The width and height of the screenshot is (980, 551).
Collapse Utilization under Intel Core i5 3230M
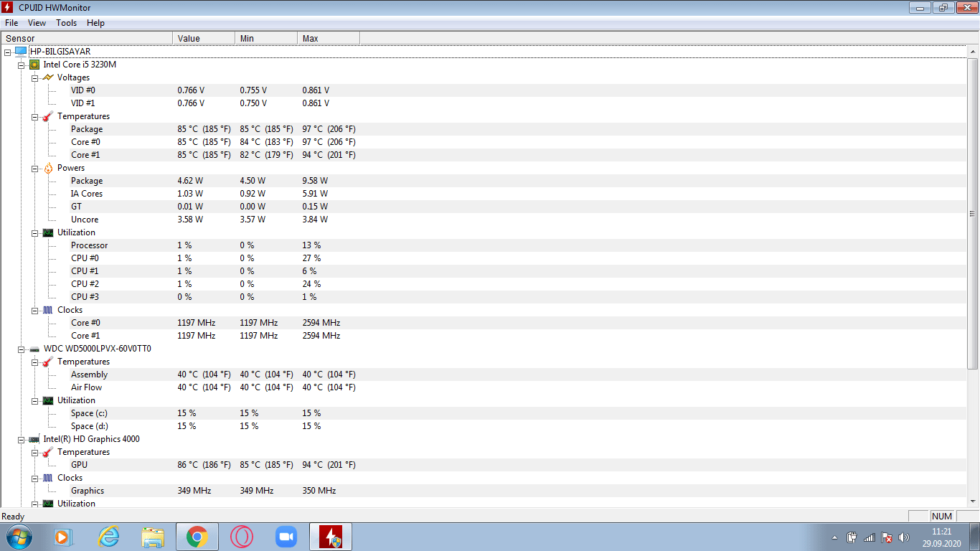34,232
